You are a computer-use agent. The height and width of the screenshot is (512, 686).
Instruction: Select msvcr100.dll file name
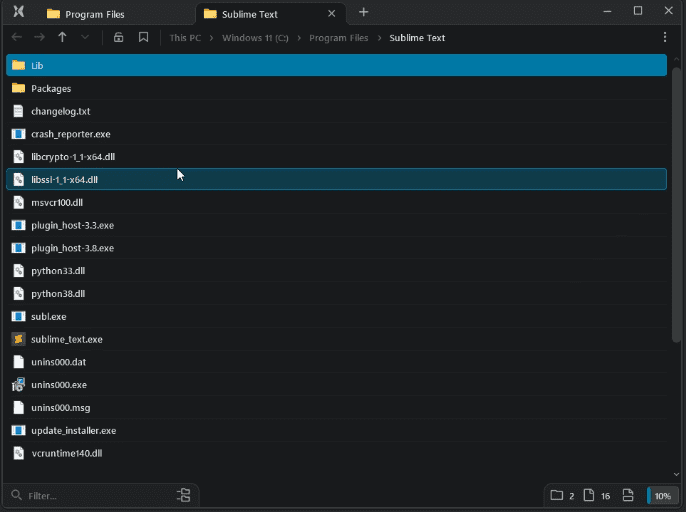pyautogui.click(x=57, y=202)
